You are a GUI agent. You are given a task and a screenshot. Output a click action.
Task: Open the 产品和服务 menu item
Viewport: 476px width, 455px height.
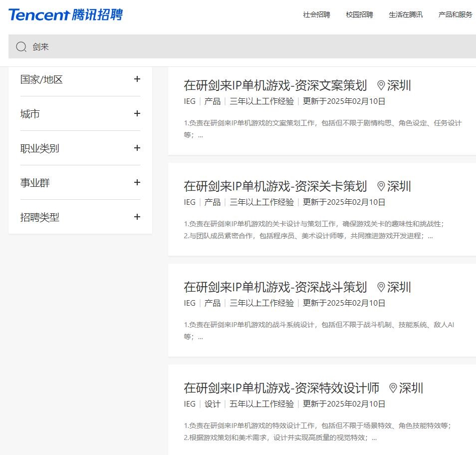coord(456,14)
